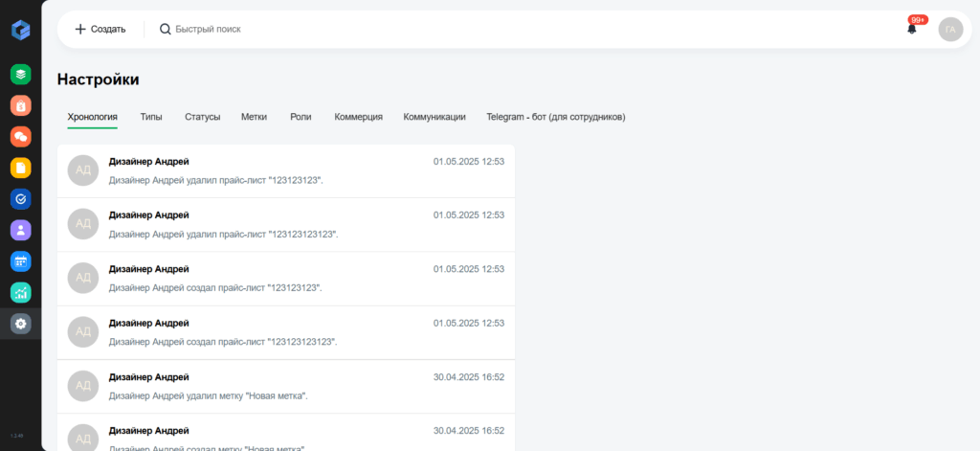Open the Метки tab
The height and width of the screenshot is (451, 980).
pos(254,117)
